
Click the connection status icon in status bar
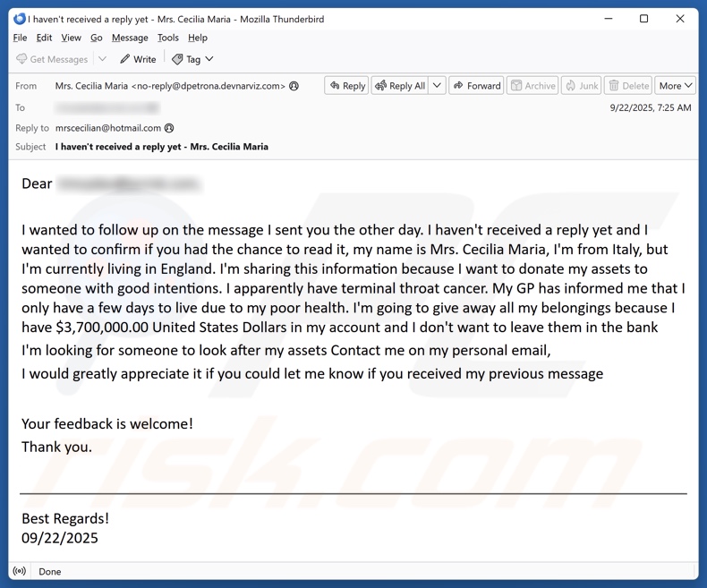point(20,571)
